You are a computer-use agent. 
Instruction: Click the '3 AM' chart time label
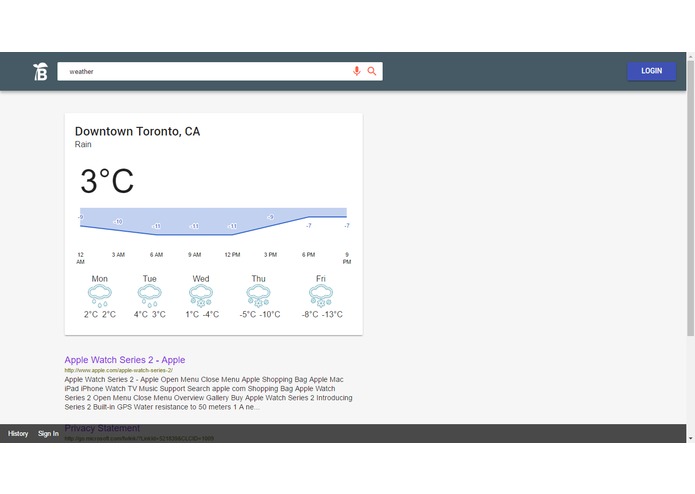(x=118, y=255)
